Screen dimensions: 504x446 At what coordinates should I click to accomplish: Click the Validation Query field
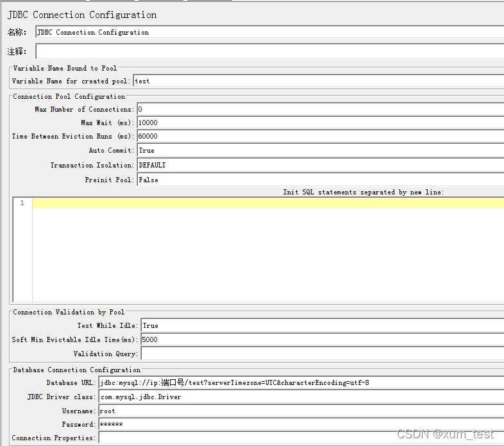(323, 354)
